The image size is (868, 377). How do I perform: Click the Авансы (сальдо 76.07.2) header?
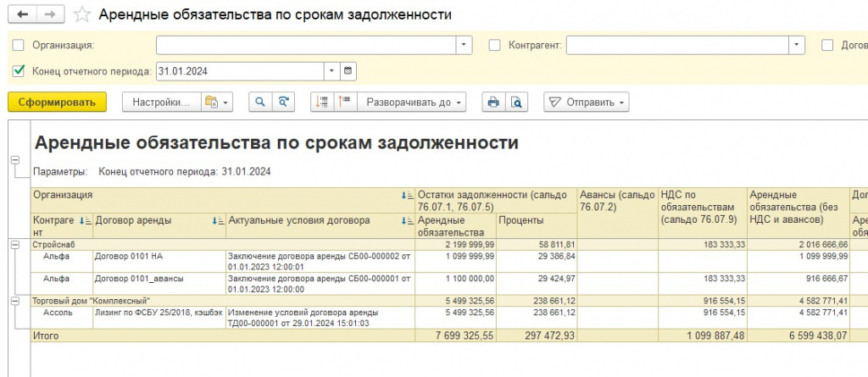(617, 213)
